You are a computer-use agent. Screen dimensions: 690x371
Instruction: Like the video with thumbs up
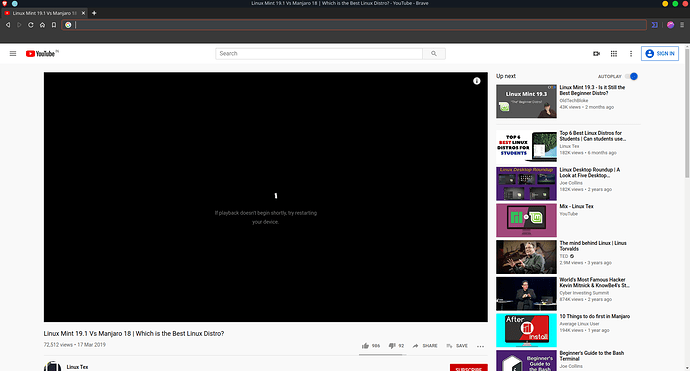pos(371,346)
